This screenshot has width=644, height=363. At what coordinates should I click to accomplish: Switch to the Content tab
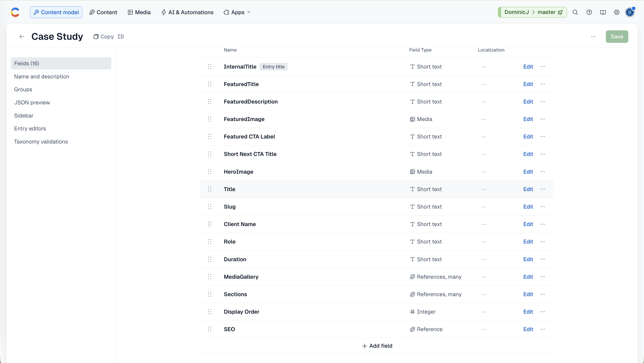pyautogui.click(x=103, y=12)
